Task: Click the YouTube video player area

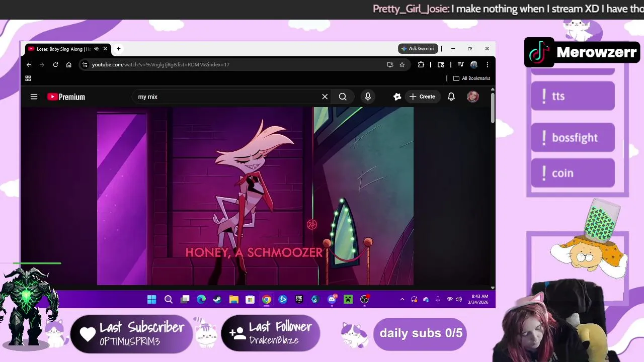Action: 256,196
